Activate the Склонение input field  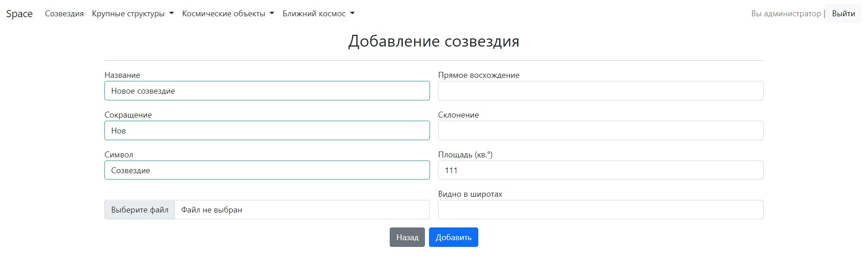click(x=601, y=131)
